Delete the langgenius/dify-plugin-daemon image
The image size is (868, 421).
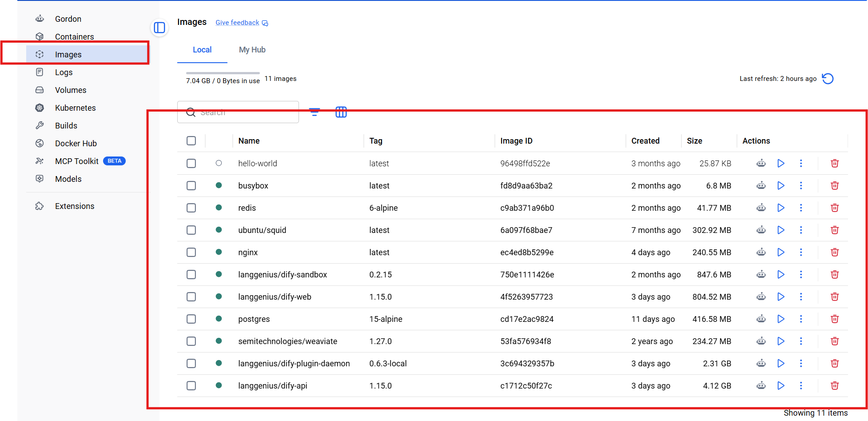click(835, 363)
